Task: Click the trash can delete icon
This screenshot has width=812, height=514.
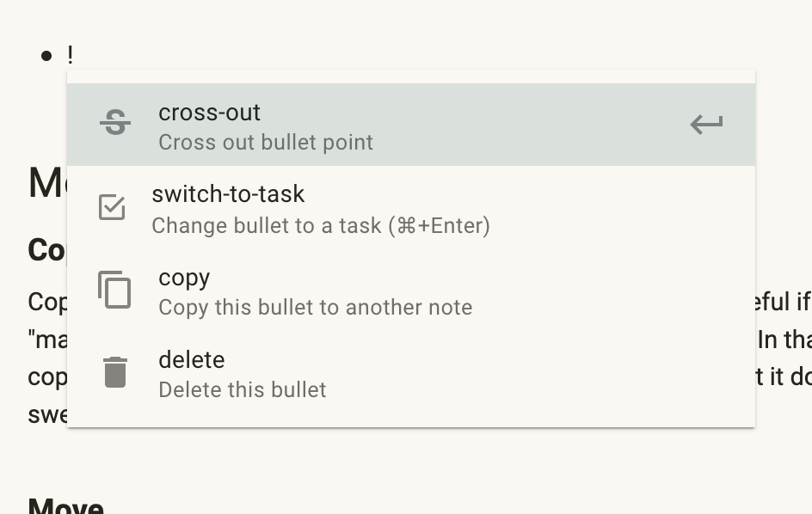Action: (x=115, y=372)
